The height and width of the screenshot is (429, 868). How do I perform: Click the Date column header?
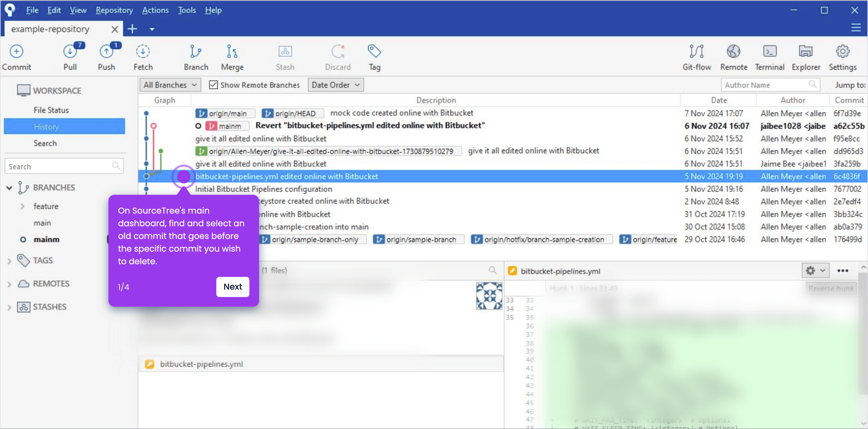[x=719, y=100]
